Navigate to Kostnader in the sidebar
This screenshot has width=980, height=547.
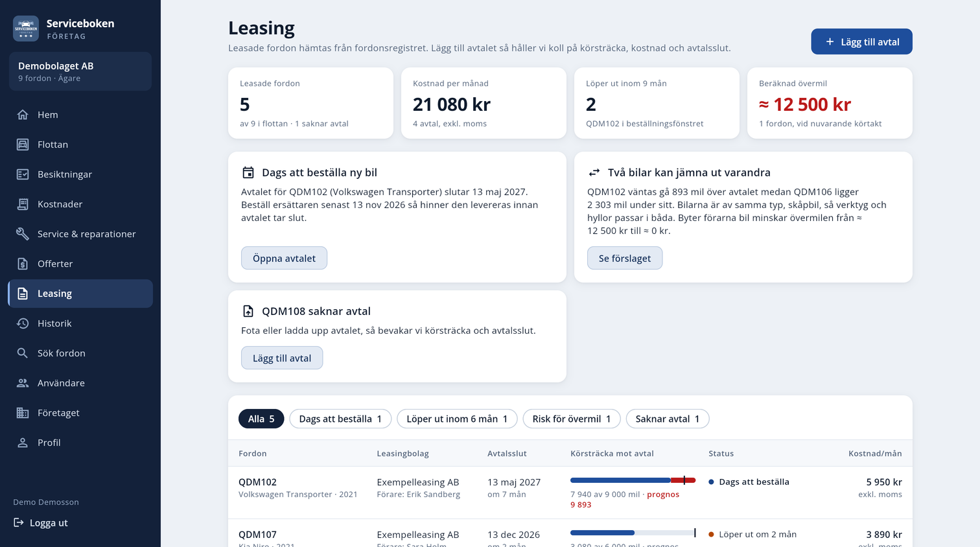click(80, 204)
